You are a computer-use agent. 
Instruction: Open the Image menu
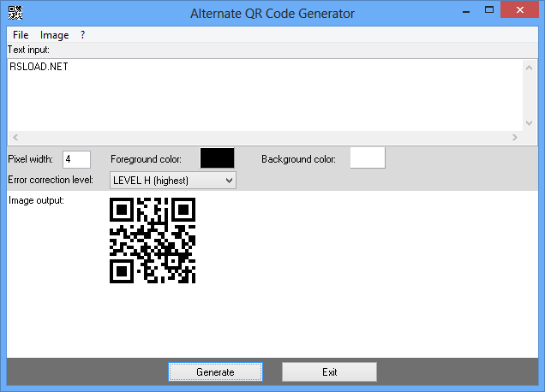point(54,35)
